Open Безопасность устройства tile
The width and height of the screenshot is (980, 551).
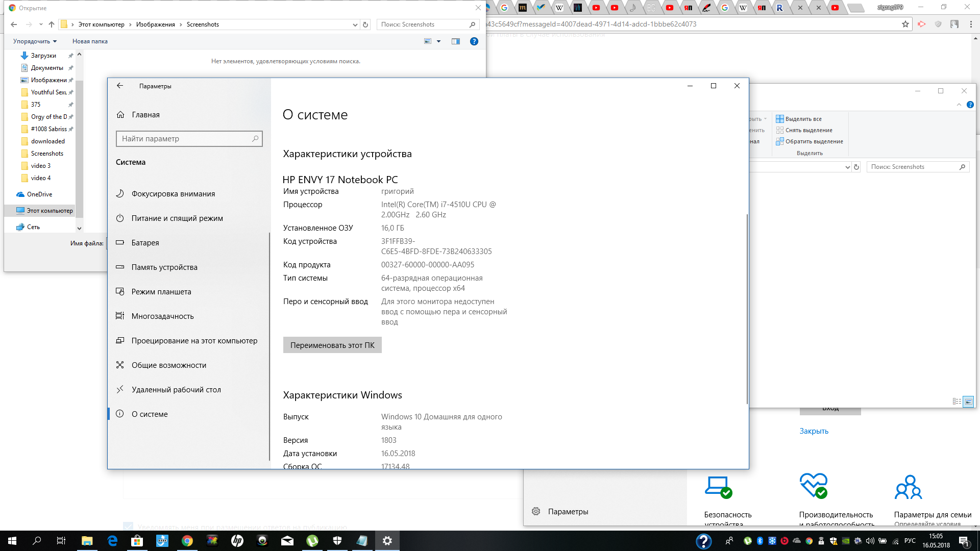click(x=728, y=500)
